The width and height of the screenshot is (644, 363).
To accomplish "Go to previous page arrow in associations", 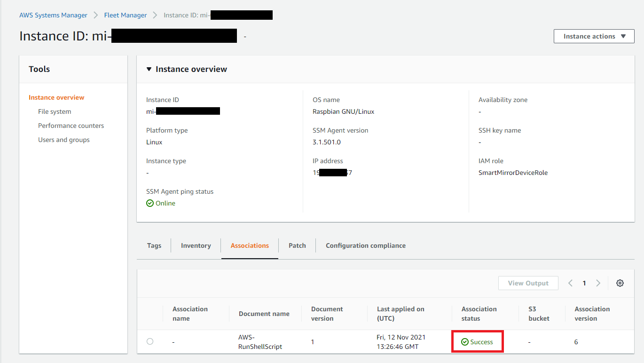I will tap(570, 283).
